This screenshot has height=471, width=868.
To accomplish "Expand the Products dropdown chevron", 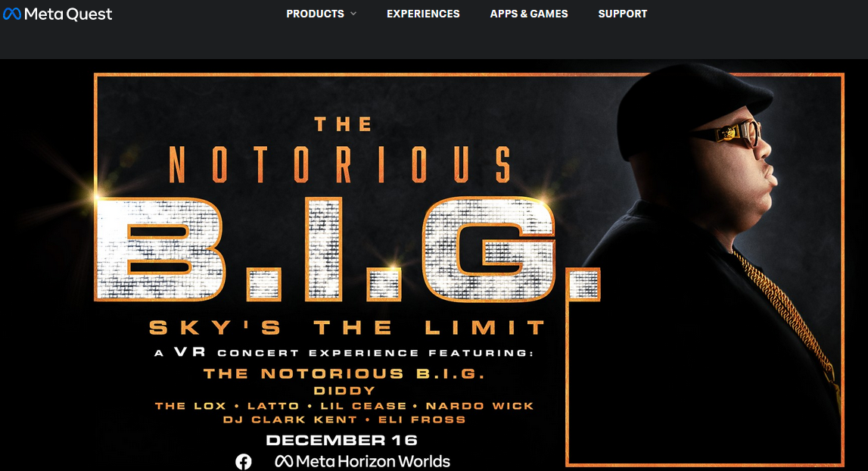I will click(353, 14).
